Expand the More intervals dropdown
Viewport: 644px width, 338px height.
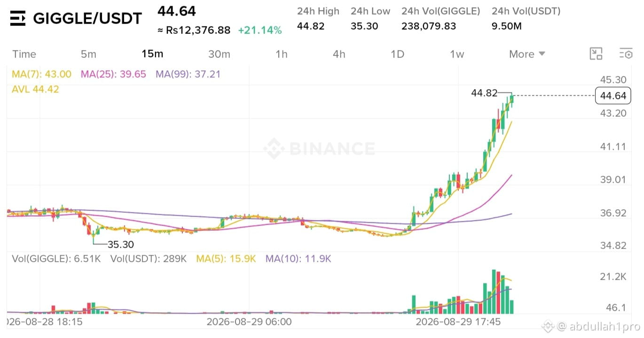click(527, 54)
